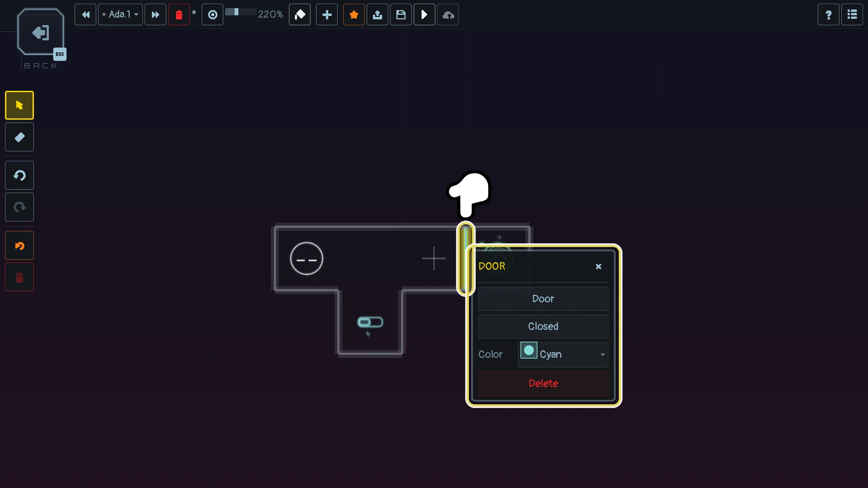Click the export upload tray icon
This screenshot has height=488, width=868.
[x=377, y=14]
